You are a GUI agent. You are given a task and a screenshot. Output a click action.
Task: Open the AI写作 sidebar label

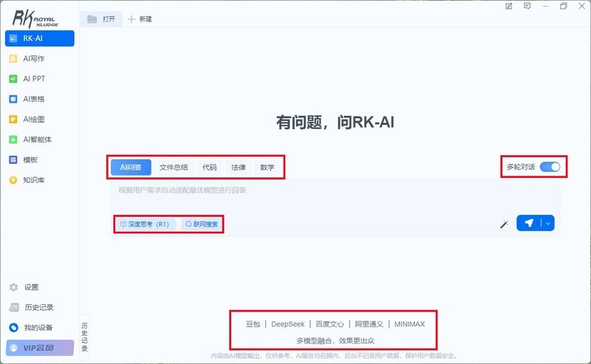click(33, 59)
